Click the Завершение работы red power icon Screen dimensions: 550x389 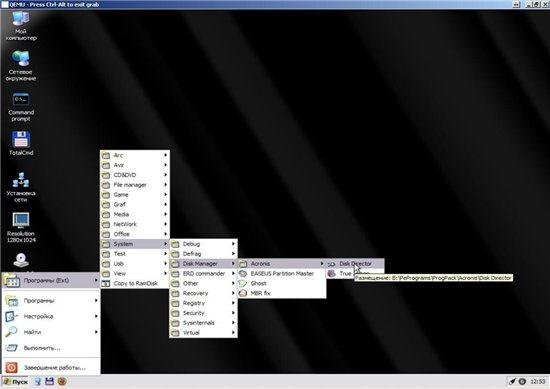pyautogui.click(x=11, y=367)
